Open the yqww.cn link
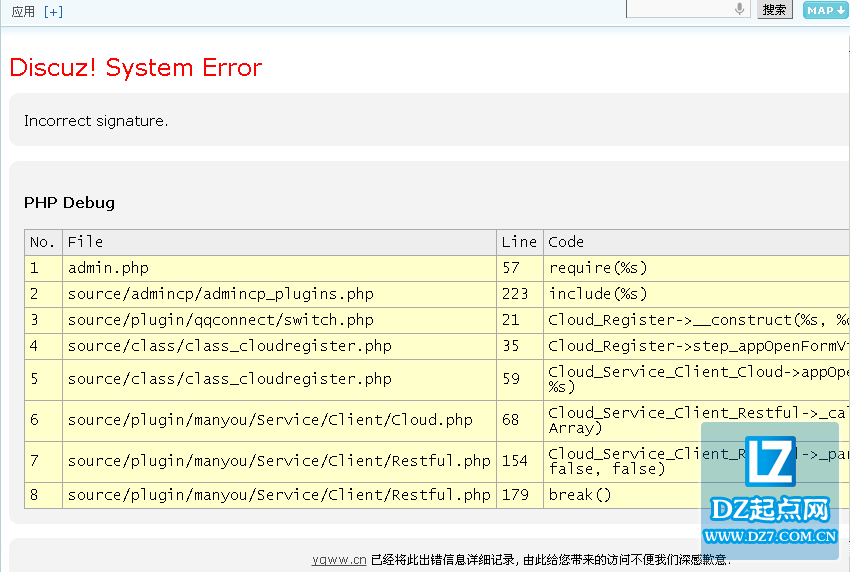 (x=339, y=560)
